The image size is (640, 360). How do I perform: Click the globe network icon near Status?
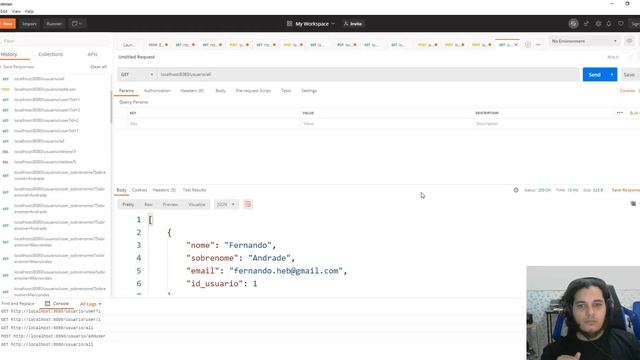pyautogui.click(x=516, y=190)
